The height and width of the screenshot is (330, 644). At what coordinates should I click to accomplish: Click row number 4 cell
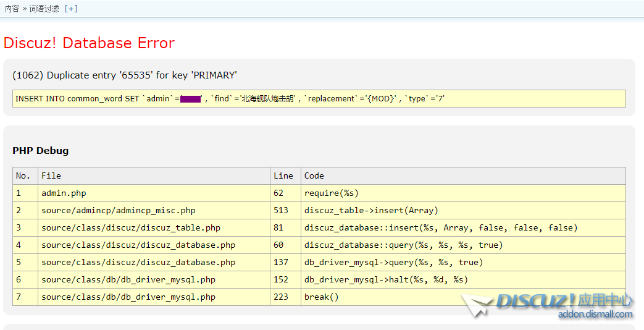click(25, 245)
